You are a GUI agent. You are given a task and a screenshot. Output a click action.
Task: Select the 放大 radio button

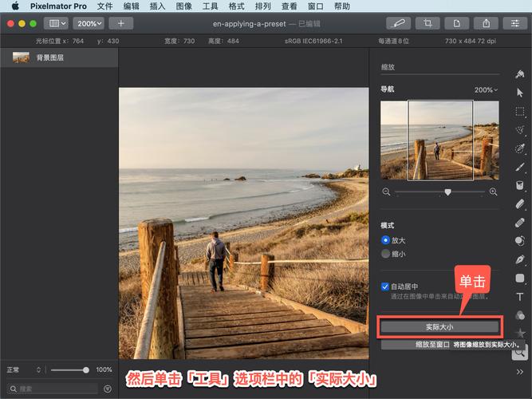point(385,240)
